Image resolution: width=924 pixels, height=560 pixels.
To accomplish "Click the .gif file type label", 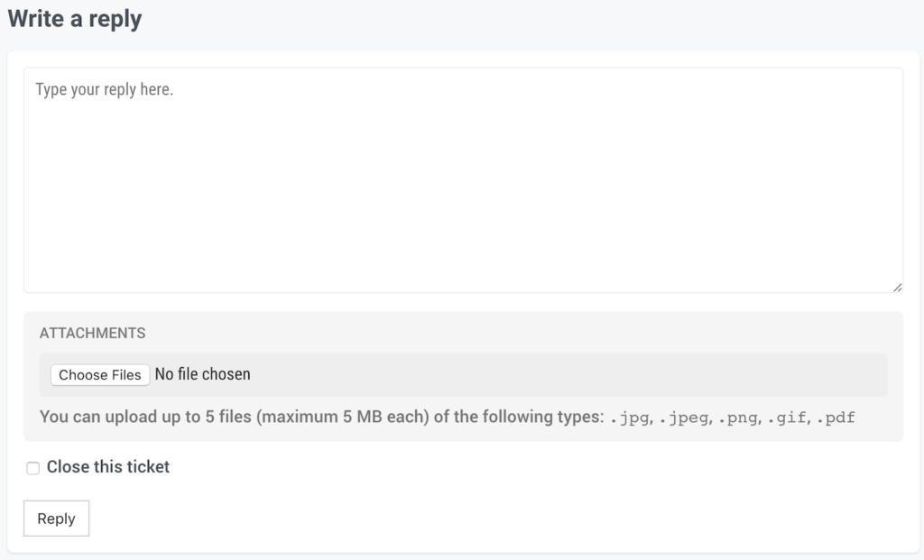I will click(x=788, y=418).
